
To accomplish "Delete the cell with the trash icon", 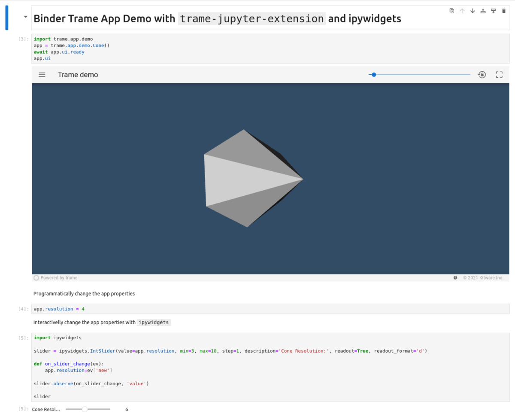I will (x=504, y=11).
